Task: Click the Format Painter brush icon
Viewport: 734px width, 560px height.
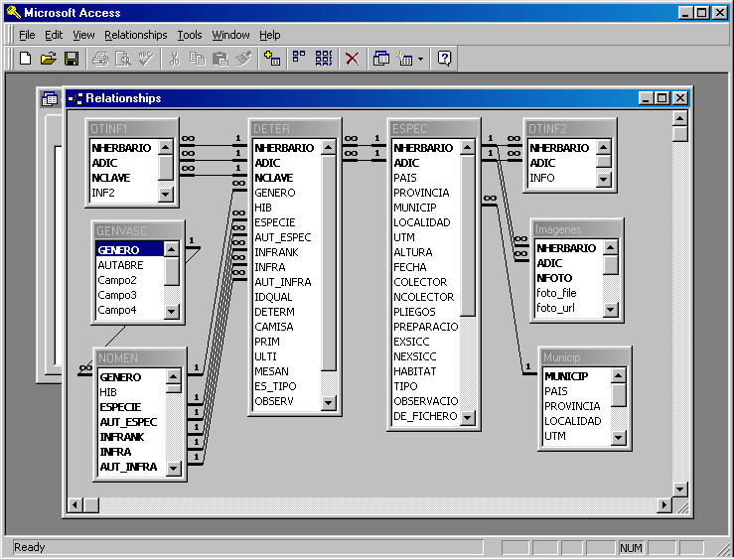Action: (x=243, y=59)
